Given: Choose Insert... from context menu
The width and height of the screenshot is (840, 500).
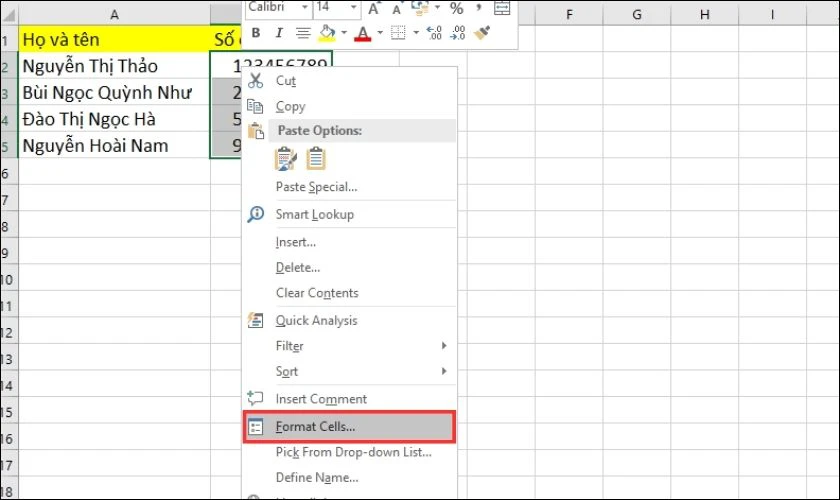Looking at the screenshot, I should click(350, 242).
